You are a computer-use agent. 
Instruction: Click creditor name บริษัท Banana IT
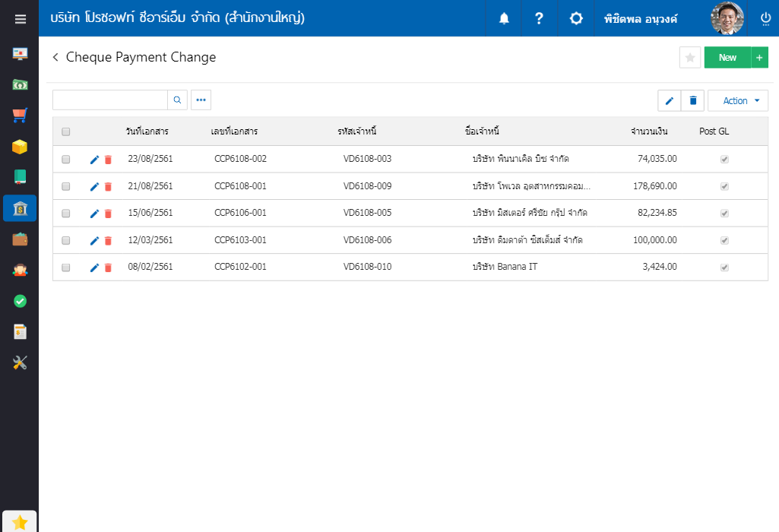[505, 267]
